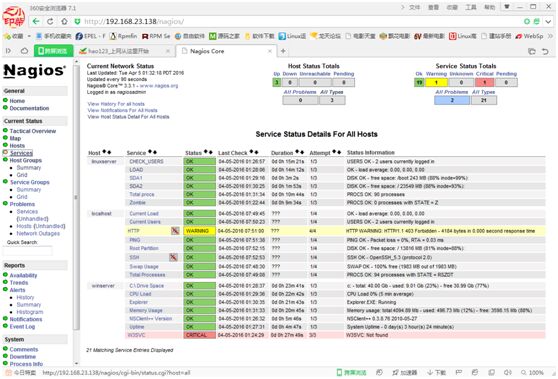The width and height of the screenshot is (558, 379).
Task: Click www.nagios.org link
Action: pos(159,86)
